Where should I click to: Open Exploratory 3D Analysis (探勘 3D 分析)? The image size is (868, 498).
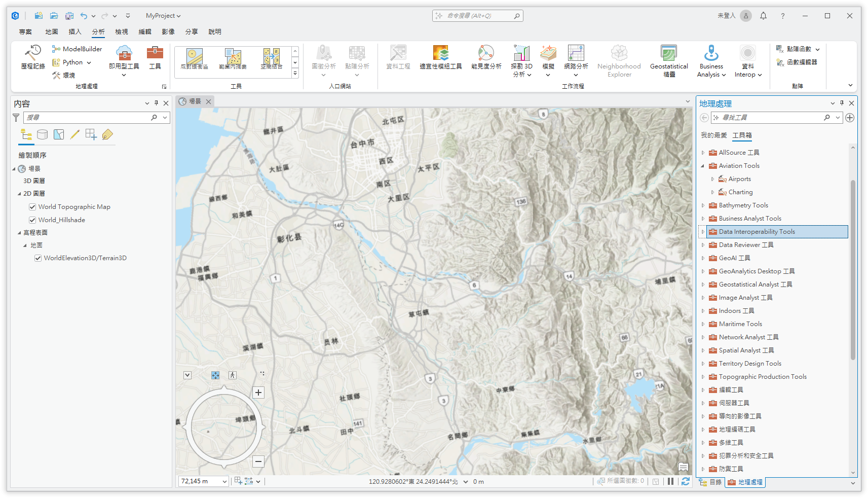click(x=521, y=61)
